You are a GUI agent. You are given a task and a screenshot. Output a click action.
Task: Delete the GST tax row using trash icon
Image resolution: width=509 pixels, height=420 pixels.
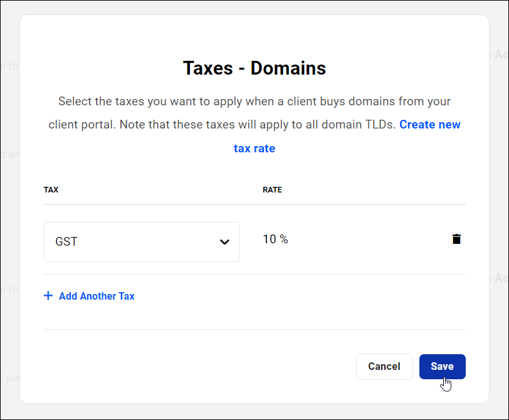(x=456, y=239)
